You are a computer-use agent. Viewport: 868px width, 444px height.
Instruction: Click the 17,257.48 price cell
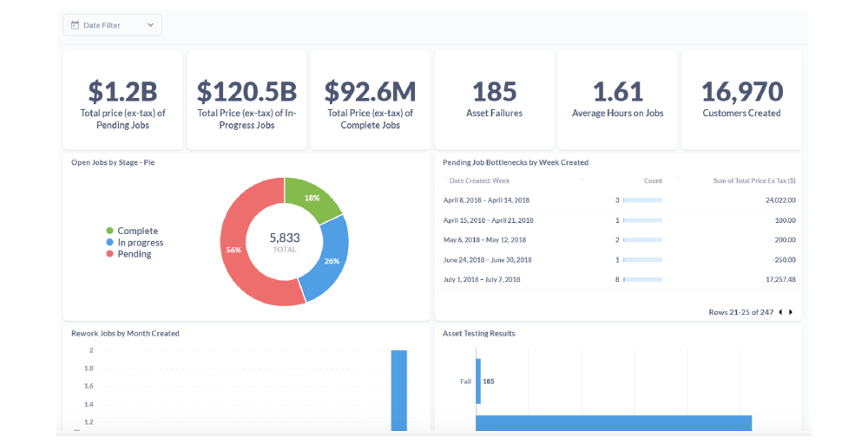point(780,280)
